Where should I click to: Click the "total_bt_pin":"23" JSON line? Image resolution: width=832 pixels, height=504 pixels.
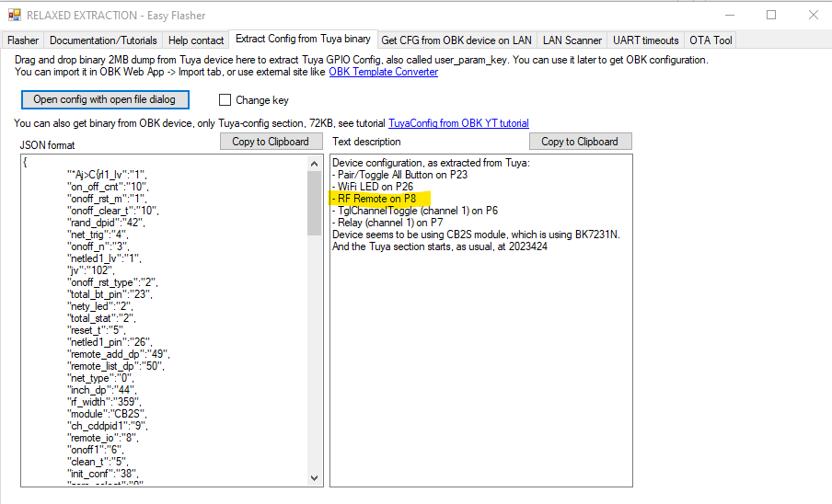click(110, 294)
